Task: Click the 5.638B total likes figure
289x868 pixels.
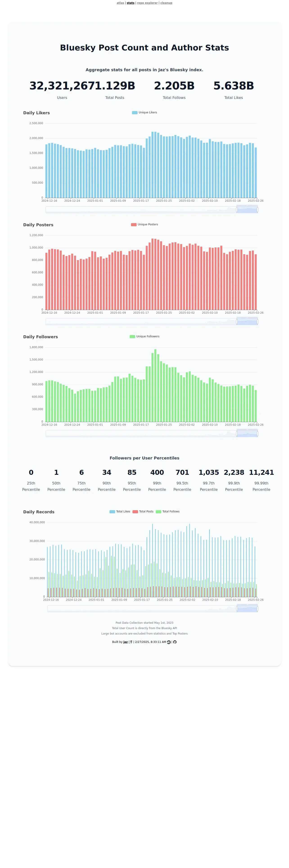Action: [x=233, y=86]
